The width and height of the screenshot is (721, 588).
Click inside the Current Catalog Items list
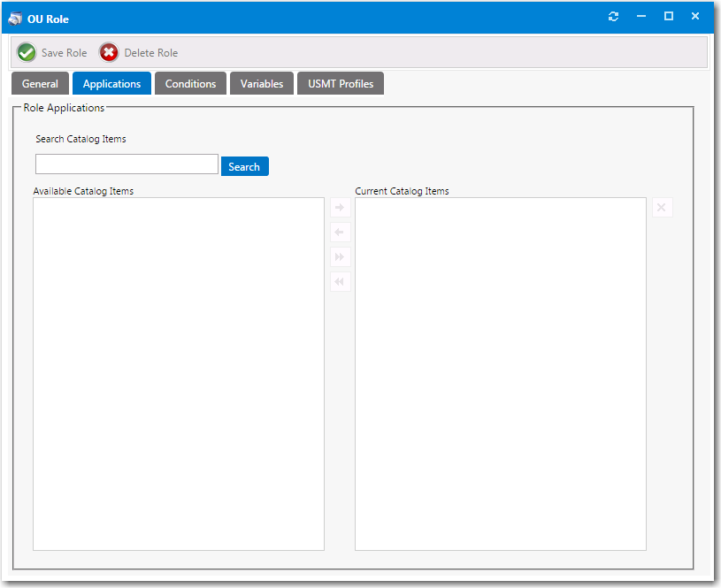tap(500, 373)
